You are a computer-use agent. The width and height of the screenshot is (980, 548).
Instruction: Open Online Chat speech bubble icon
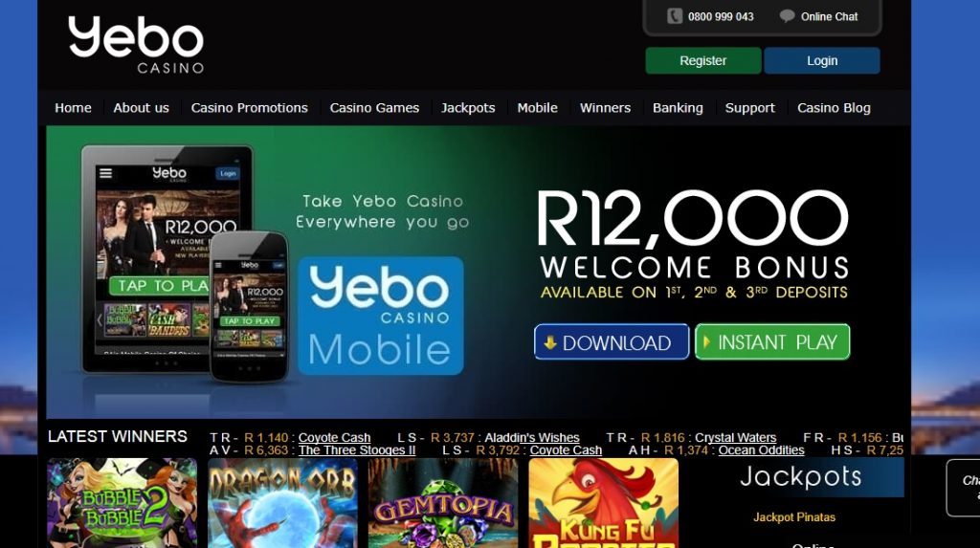pyautogui.click(x=787, y=16)
